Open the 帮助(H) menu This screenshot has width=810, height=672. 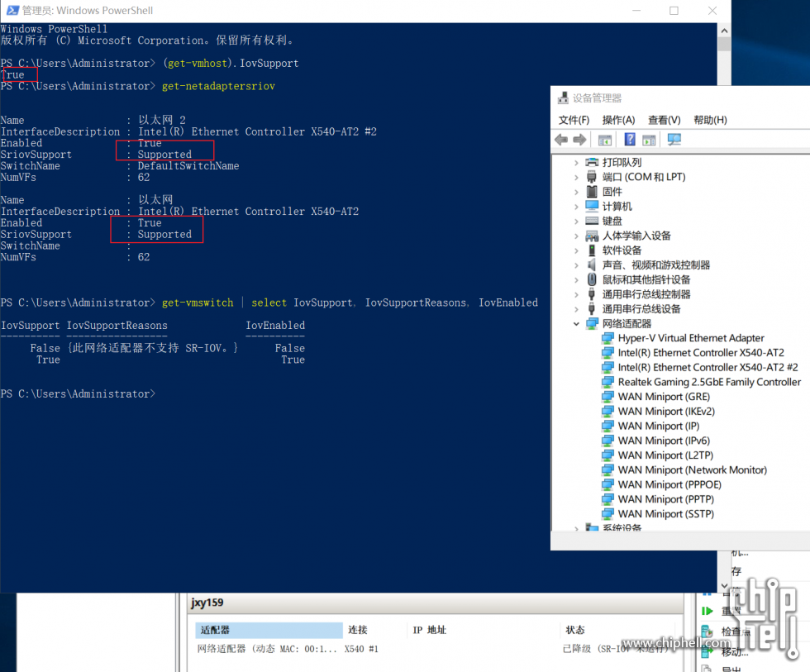click(710, 120)
